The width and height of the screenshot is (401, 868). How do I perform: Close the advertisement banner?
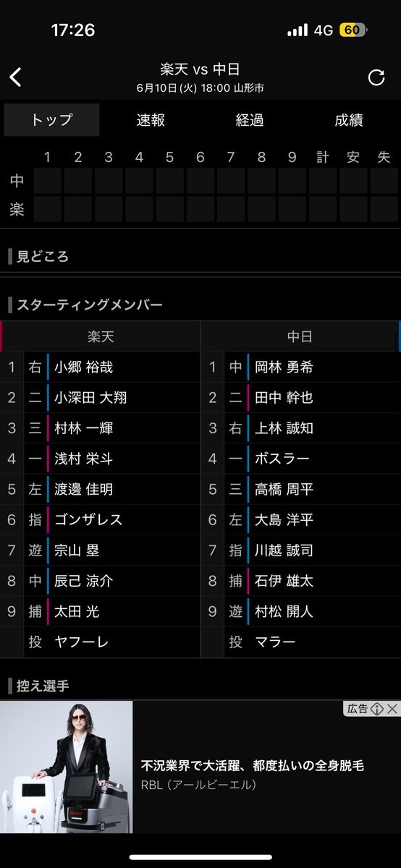coord(392,709)
